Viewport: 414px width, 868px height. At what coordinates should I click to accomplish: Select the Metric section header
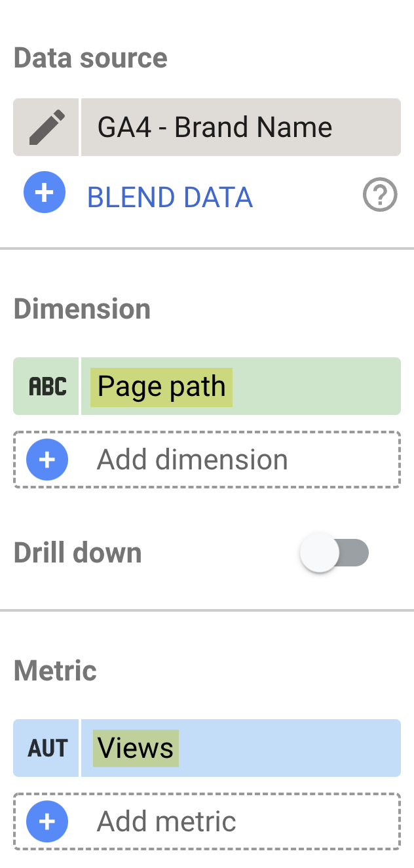pyautogui.click(x=54, y=670)
